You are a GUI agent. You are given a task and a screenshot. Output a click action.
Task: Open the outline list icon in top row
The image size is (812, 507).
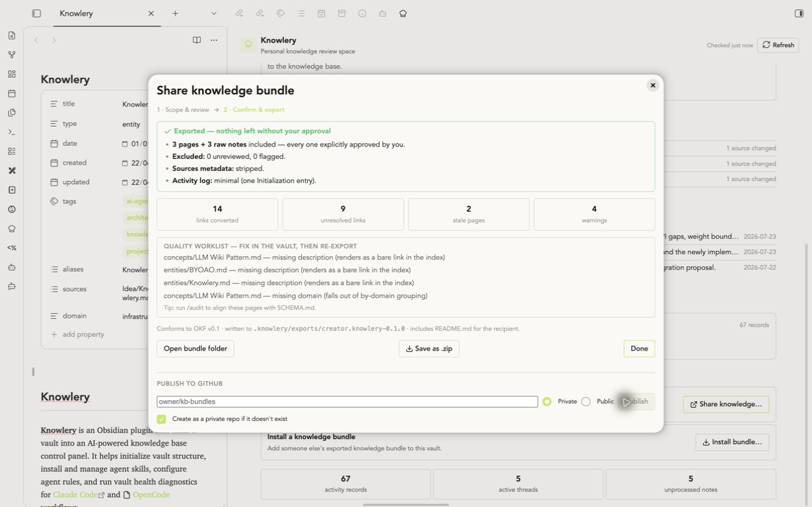301,13
